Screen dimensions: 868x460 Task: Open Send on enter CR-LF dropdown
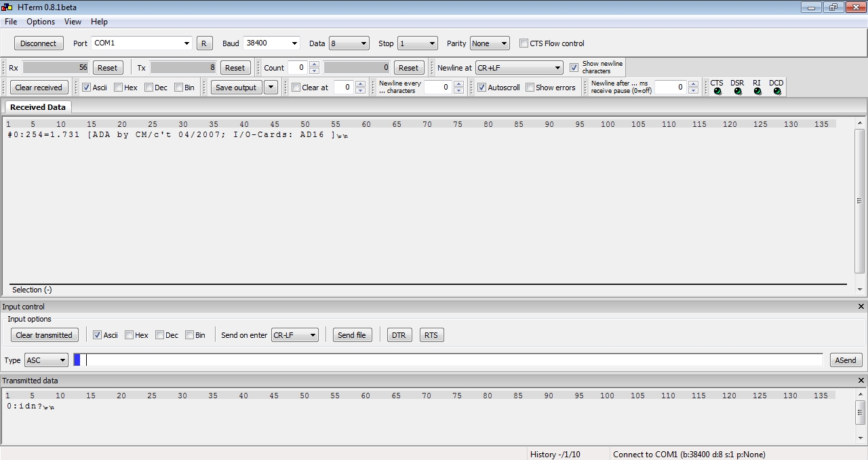[x=295, y=335]
